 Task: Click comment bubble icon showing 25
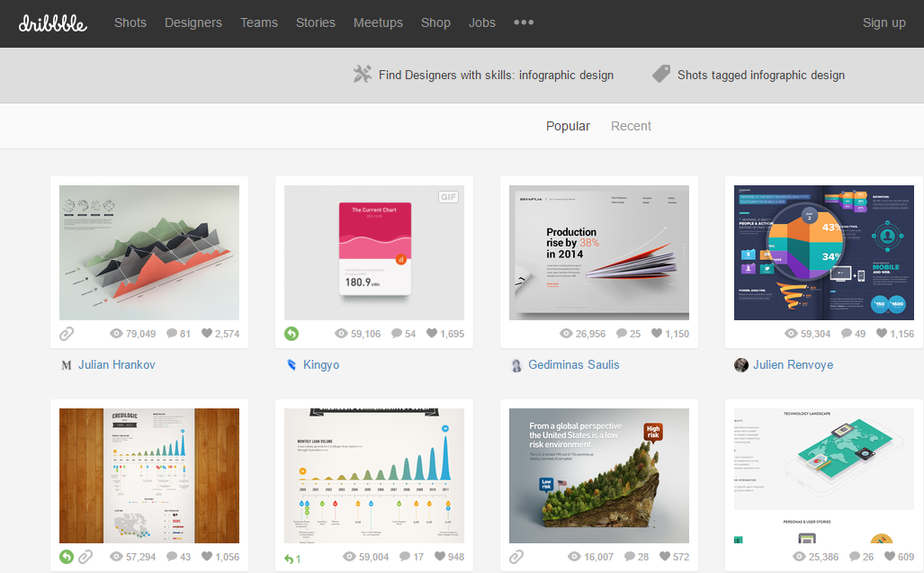coord(621,334)
